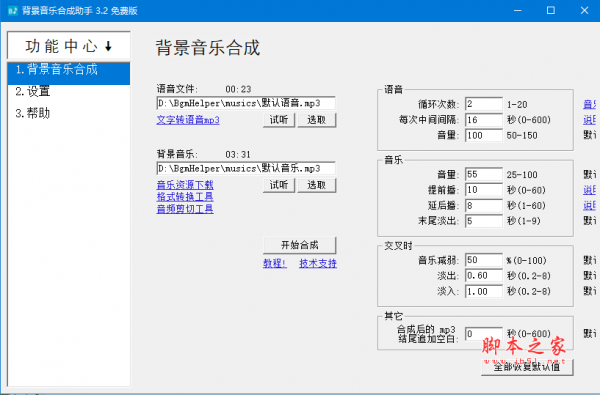This screenshot has height=395, width=600.
Task: Maximize the 背景音乐合成助手 window
Action: tap(551, 10)
